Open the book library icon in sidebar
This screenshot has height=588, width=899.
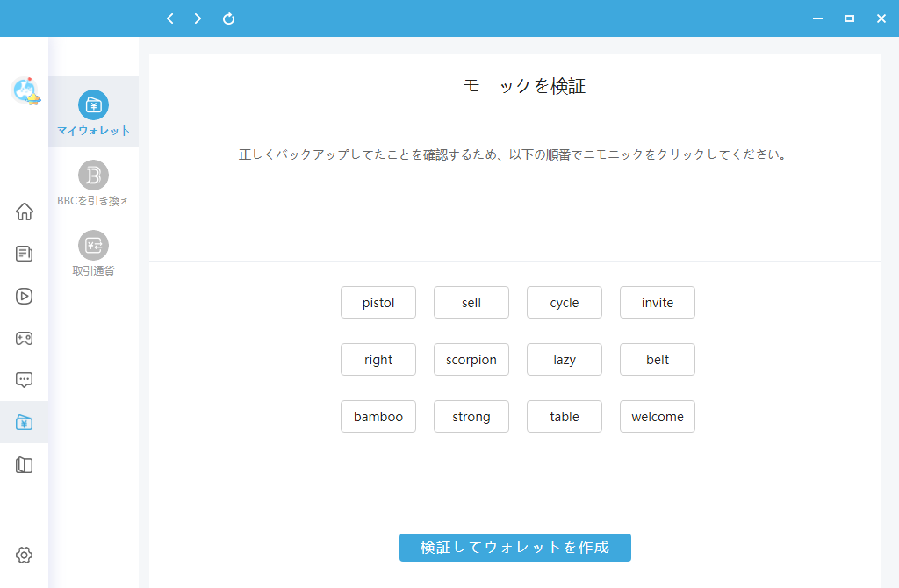point(25,465)
